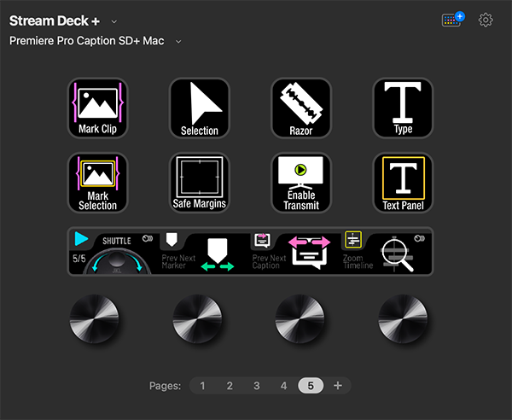The image size is (512, 420).
Task: Open the Premiere Pro Caption SD+ Mac profile dropdown
Action: 178,42
